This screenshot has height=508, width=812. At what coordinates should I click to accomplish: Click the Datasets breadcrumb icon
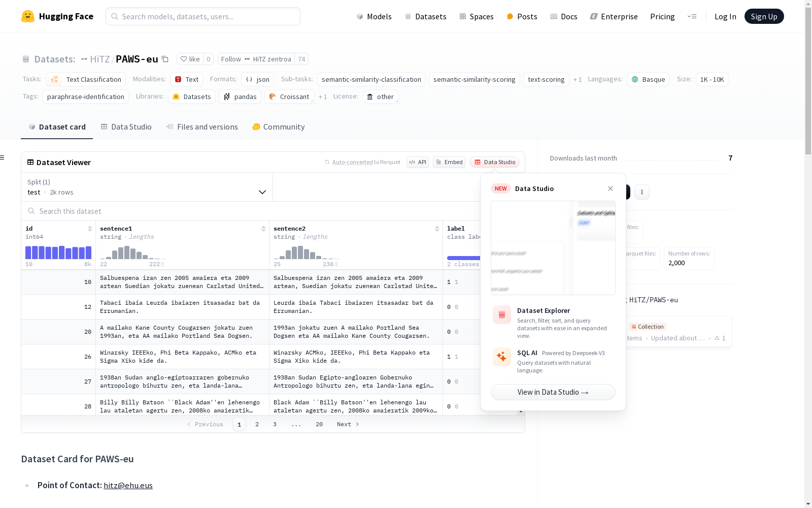tap(26, 59)
